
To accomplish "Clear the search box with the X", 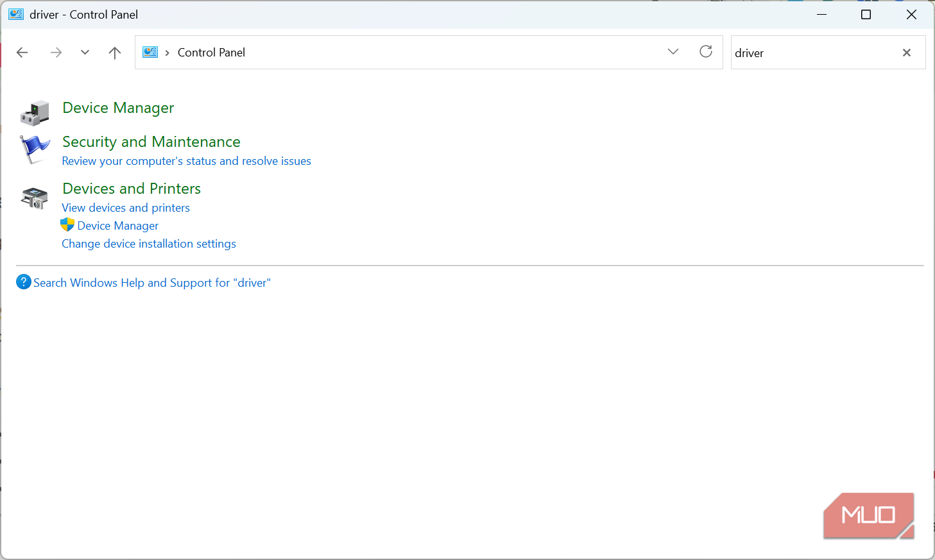I will coord(907,53).
